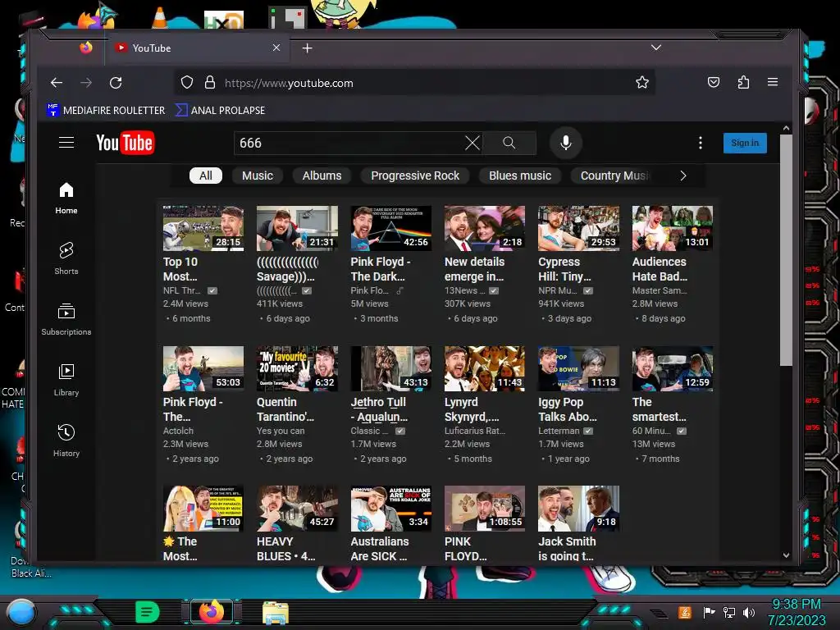
Task: Open tracking protection shield icon
Action: tap(186, 83)
